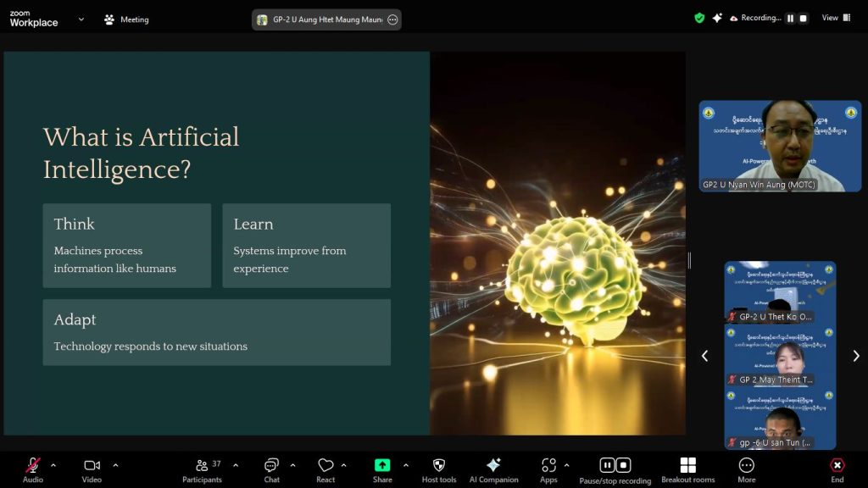Expand the Video options caret
Viewport: 868px width, 488px height.
pyautogui.click(x=115, y=464)
